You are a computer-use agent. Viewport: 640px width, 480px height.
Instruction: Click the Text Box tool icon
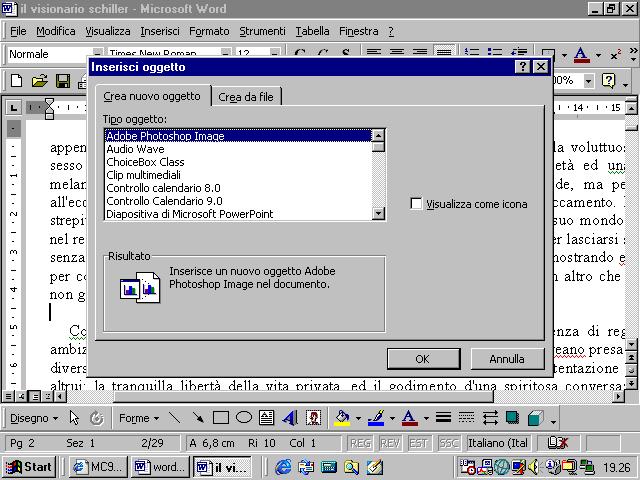click(x=267, y=418)
